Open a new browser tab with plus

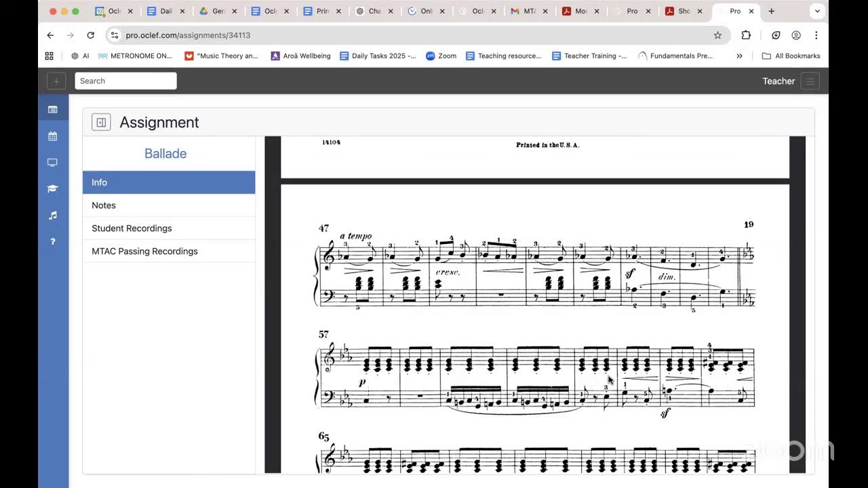[x=771, y=12]
